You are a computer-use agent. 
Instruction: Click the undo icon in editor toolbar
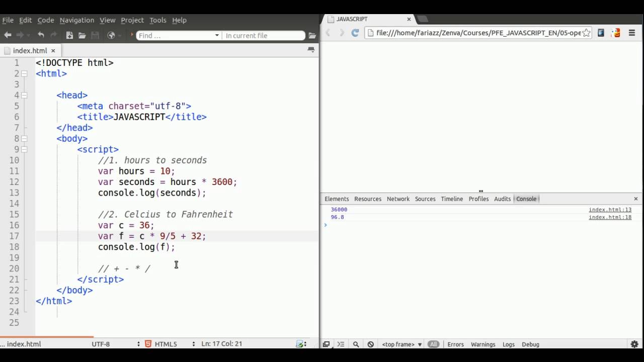tap(41, 35)
